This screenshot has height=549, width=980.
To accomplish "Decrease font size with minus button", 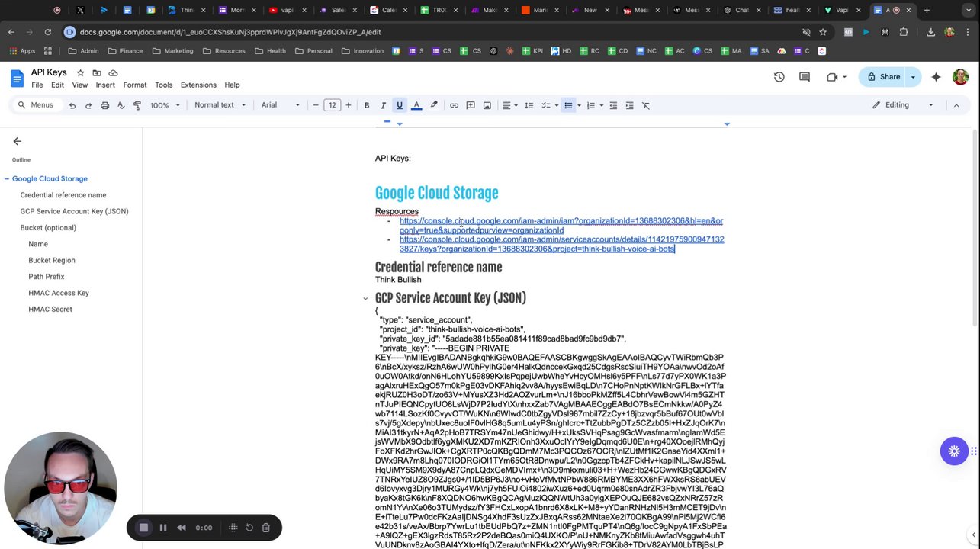I will pyautogui.click(x=316, y=105).
